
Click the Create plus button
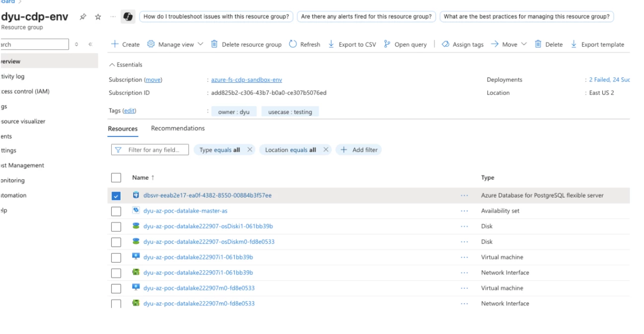[x=125, y=44]
